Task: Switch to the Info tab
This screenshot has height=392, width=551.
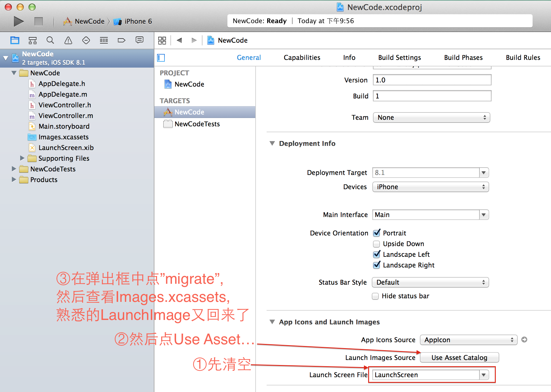Action: coord(349,58)
